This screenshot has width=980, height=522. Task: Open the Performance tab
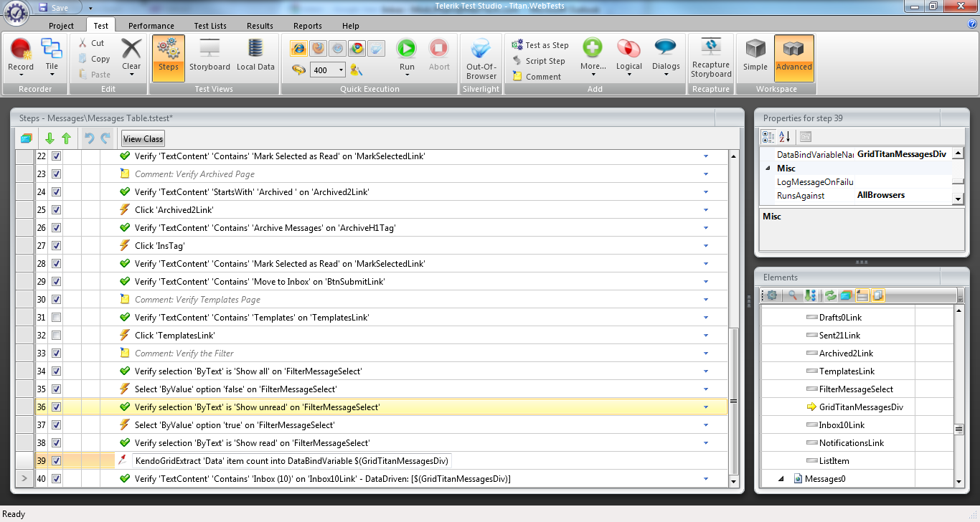[151, 26]
